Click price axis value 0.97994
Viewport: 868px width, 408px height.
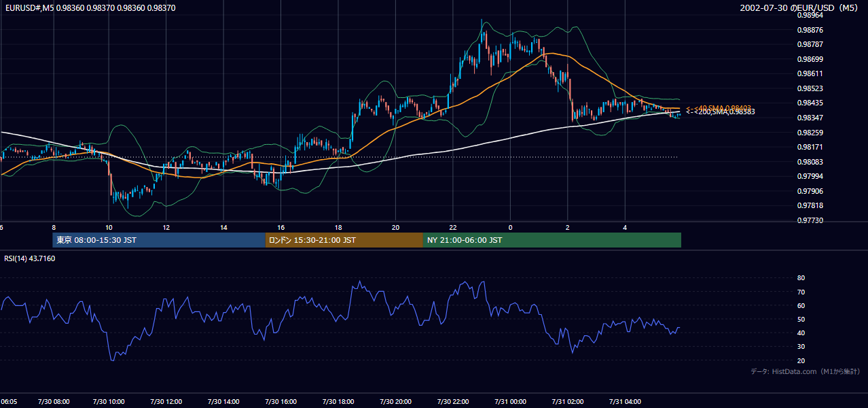[811, 176]
